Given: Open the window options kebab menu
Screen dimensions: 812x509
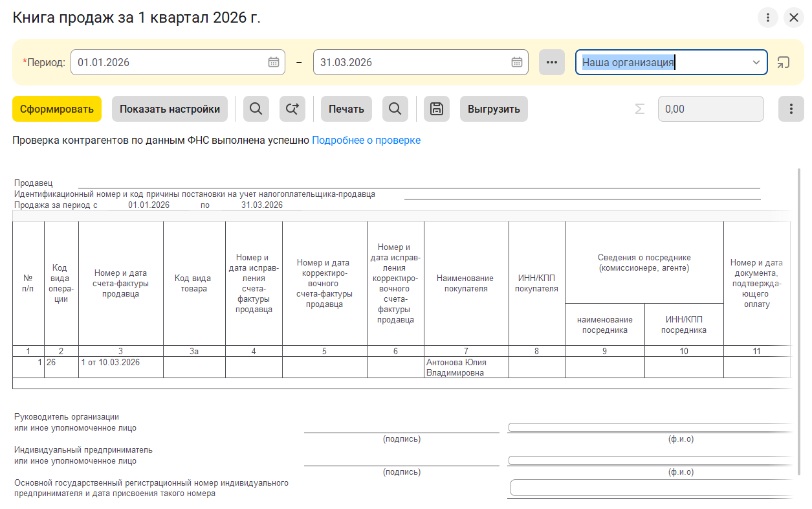Looking at the screenshot, I should (767, 17).
